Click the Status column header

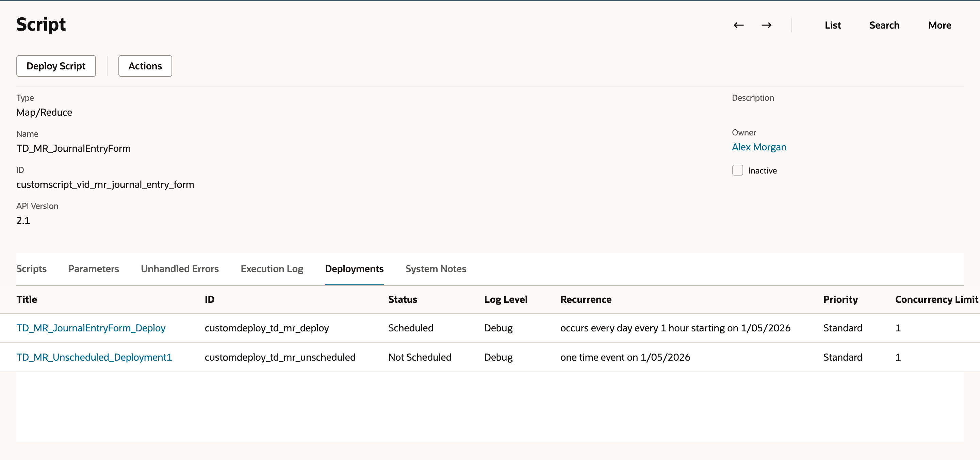(403, 299)
